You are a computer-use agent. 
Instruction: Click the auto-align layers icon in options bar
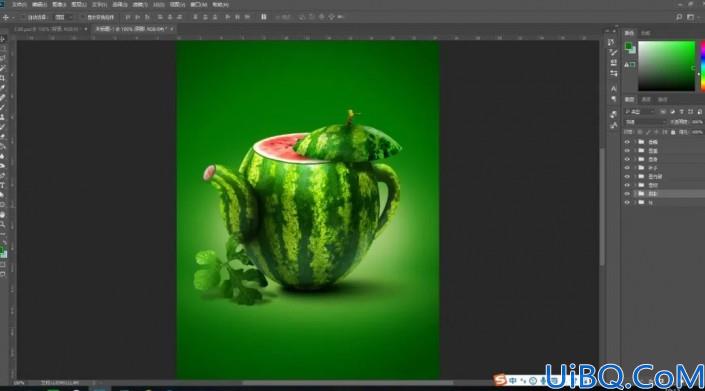pos(264,17)
